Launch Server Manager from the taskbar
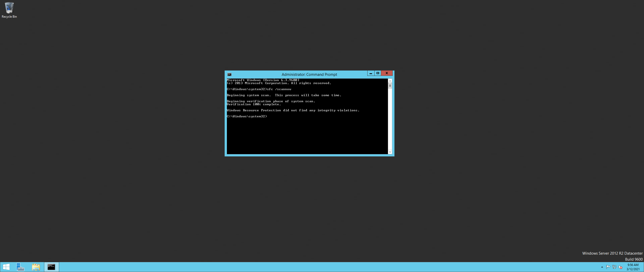Image resolution: width=644 pixels, height=272 pixels. tap(20, 267)
